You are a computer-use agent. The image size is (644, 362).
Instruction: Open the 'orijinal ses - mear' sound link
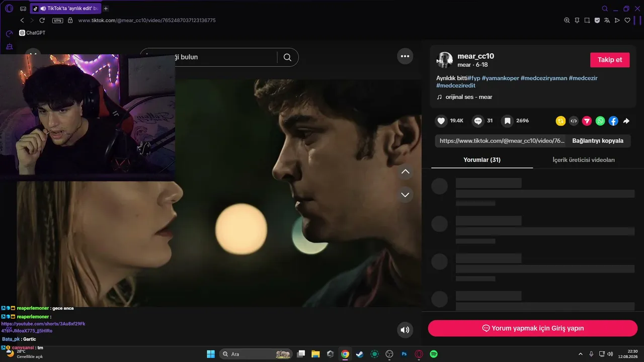tap(464, 97)
